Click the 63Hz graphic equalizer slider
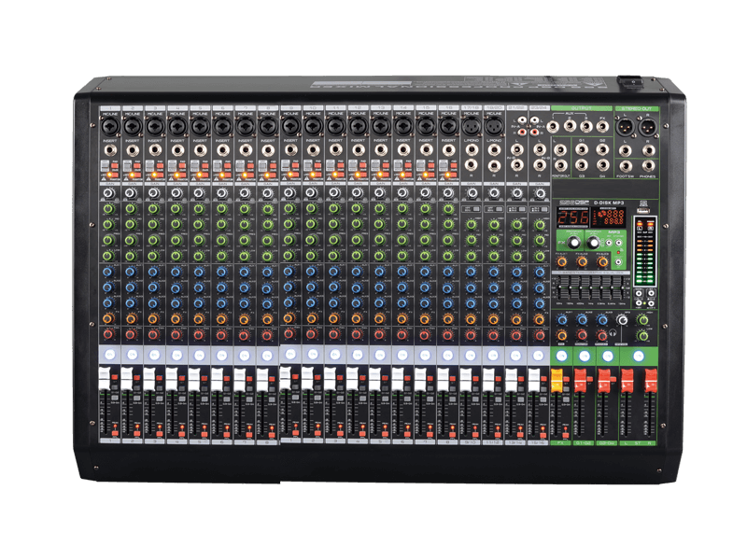 [559, 287]
